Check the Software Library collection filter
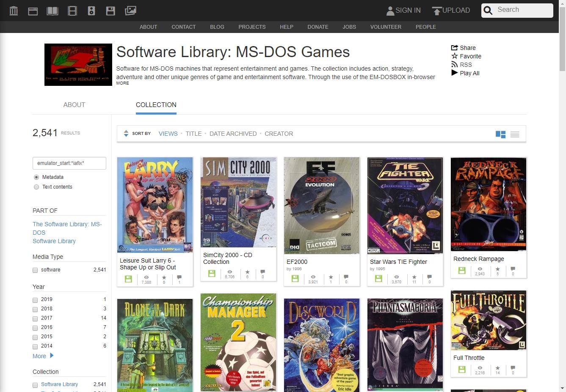Image resolution: width=566 pixels, height=392 pixels. coord(35,385)
